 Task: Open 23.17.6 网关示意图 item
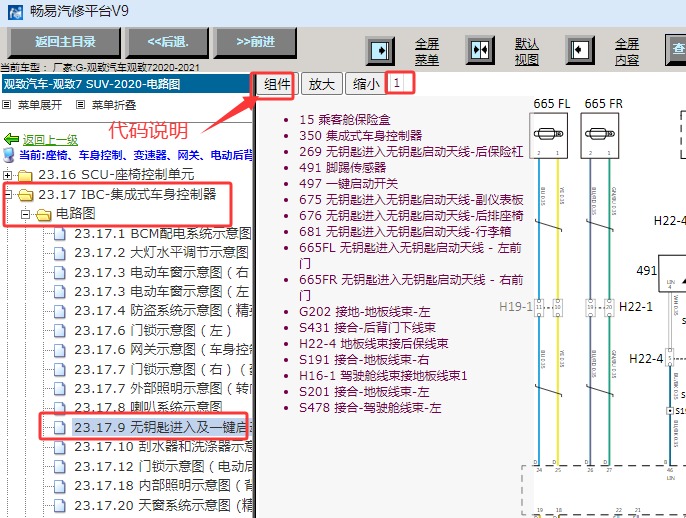point(163,350)
